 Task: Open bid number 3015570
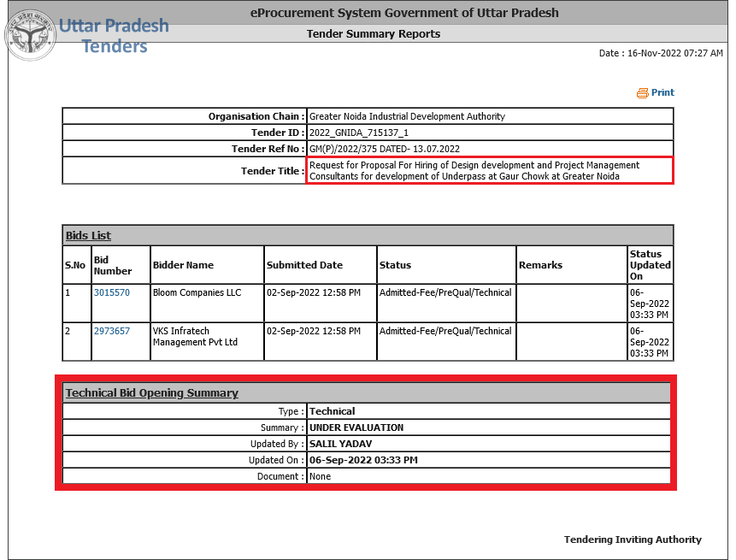112,292
